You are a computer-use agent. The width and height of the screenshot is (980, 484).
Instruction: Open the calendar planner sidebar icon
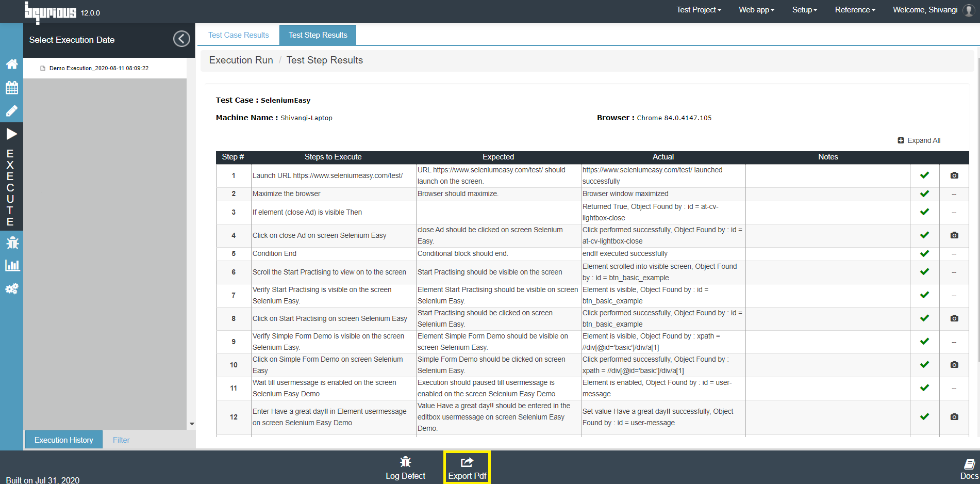tap(12, 88)
